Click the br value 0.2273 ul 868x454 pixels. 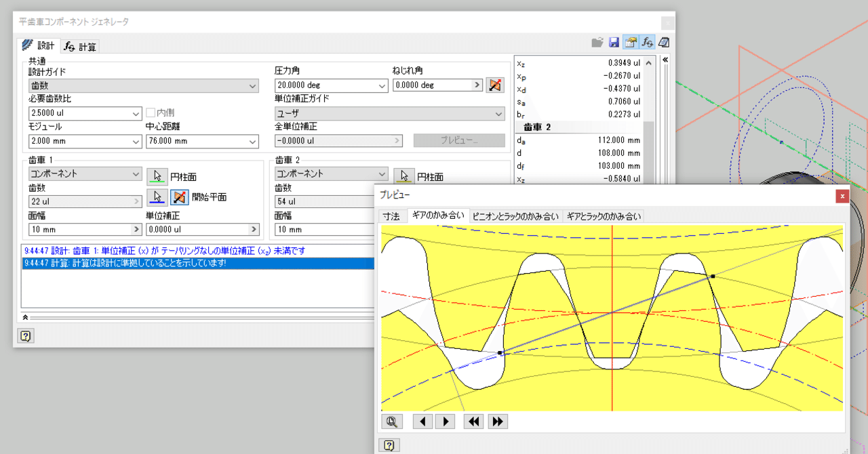(x=624, y=114)
